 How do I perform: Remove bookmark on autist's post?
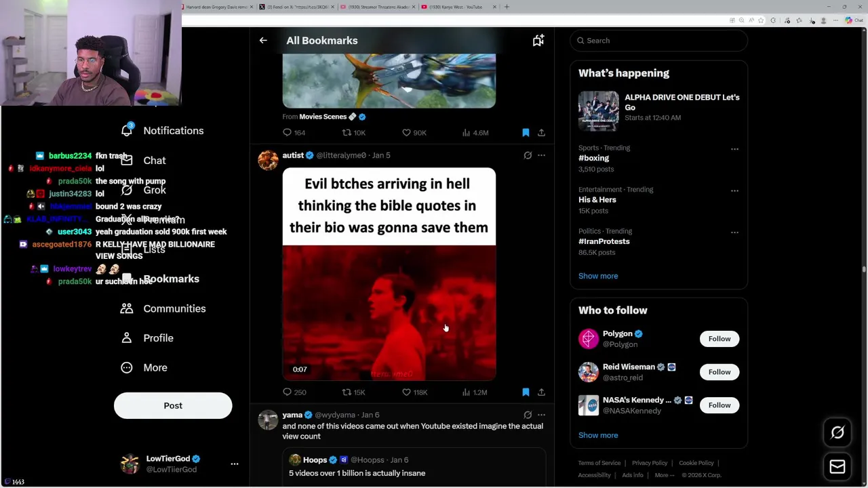pos(526,392)
